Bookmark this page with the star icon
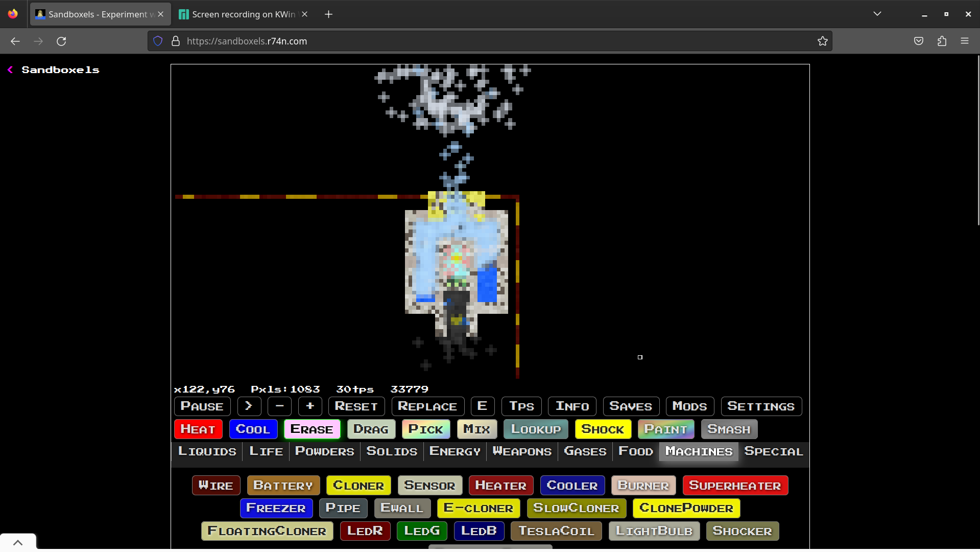This screenshot has width=980, height=552. click(x=822, y=41)
